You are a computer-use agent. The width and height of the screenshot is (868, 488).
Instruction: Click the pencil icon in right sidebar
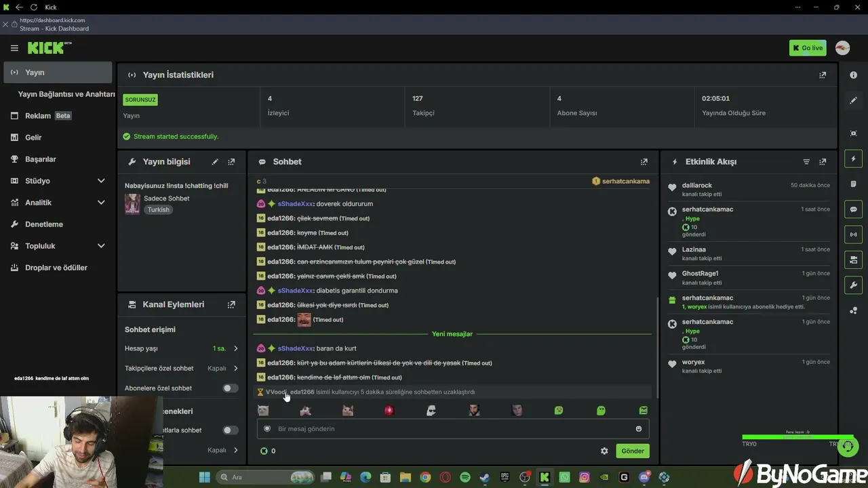click(x=854, y=100)
